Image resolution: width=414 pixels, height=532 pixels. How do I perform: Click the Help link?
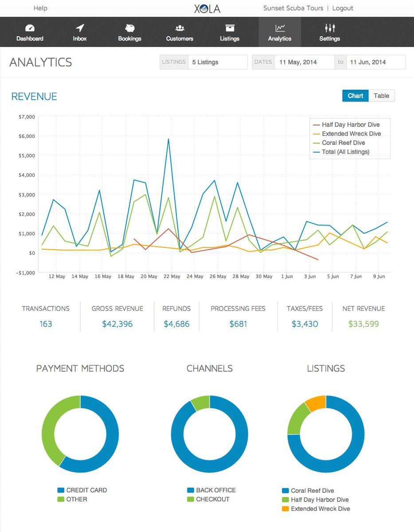[40, 8]
